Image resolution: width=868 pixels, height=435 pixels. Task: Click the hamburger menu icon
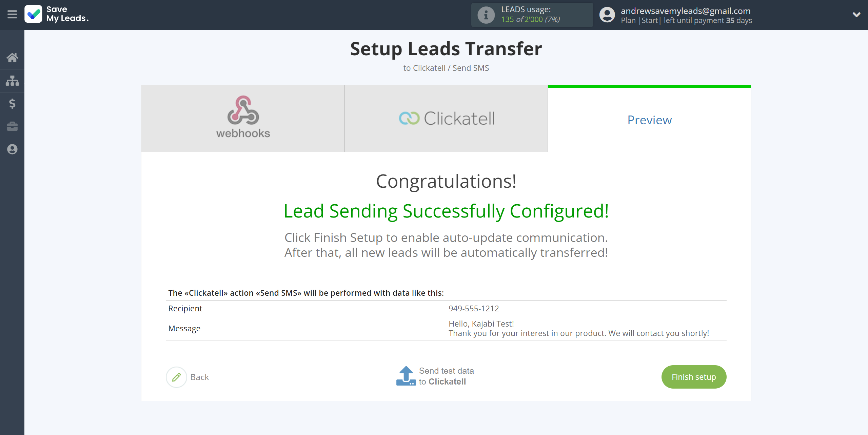[12, 15]
